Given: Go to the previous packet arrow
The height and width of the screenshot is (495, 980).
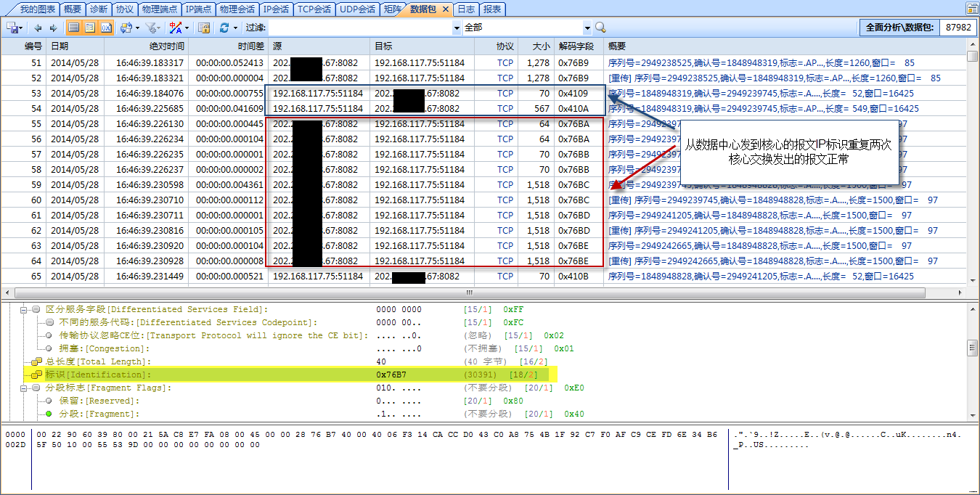Looking at the screenshot, I should (38, 28).
